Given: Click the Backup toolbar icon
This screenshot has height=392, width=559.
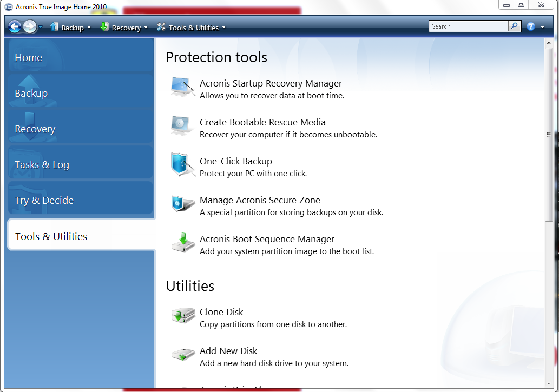Looking at the screenshot, I should pos(54,26).
